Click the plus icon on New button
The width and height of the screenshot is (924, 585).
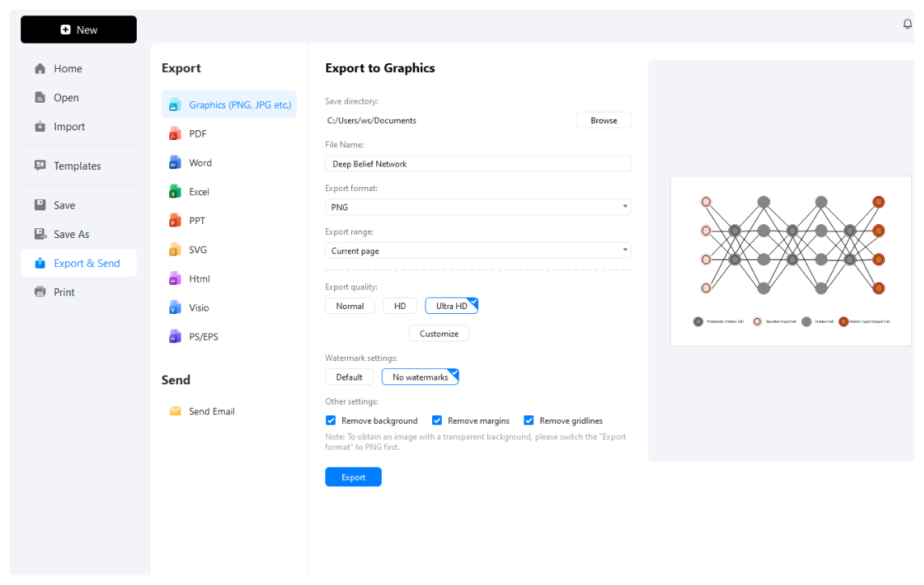pyautogui.click(x=66, y=29)
